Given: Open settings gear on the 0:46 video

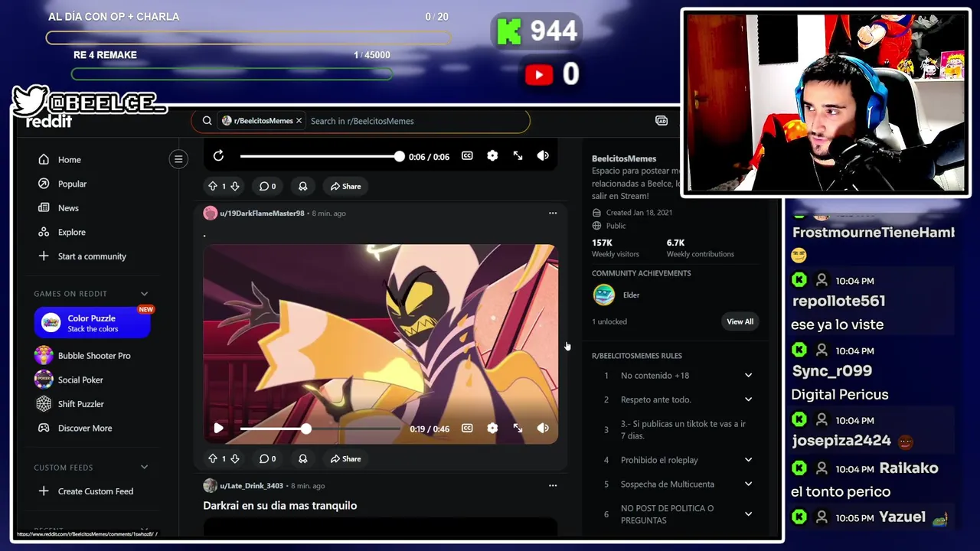Looking at the screenshot, I should click(492, 429).
